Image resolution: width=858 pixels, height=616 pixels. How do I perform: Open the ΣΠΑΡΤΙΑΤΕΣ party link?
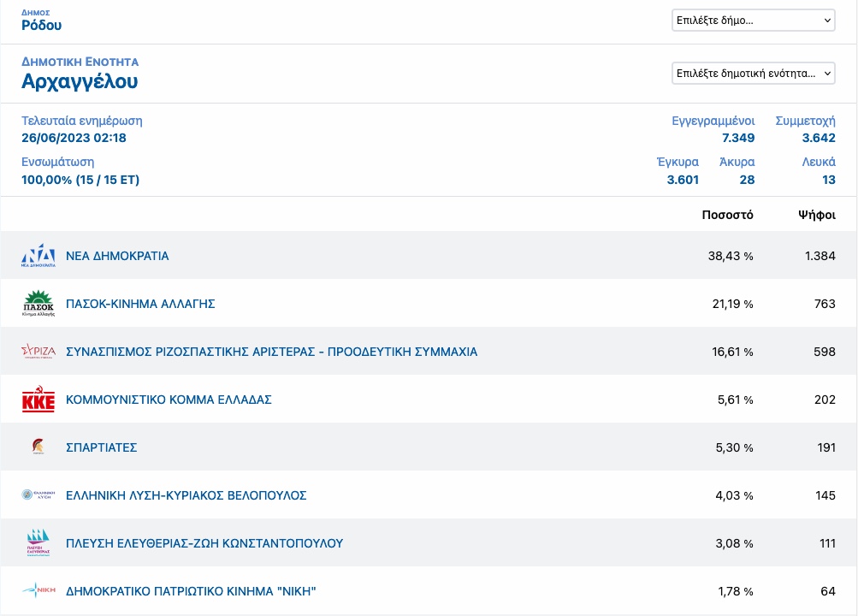tap(101, 447)
